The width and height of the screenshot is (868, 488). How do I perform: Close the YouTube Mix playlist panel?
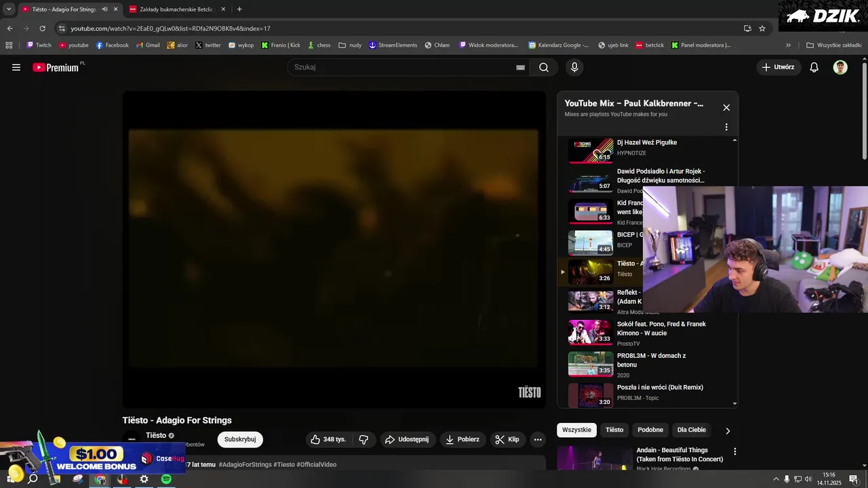click(726, 107)
